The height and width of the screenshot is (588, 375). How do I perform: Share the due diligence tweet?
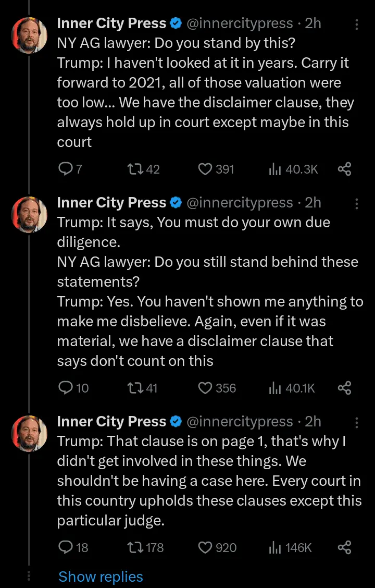344,388
